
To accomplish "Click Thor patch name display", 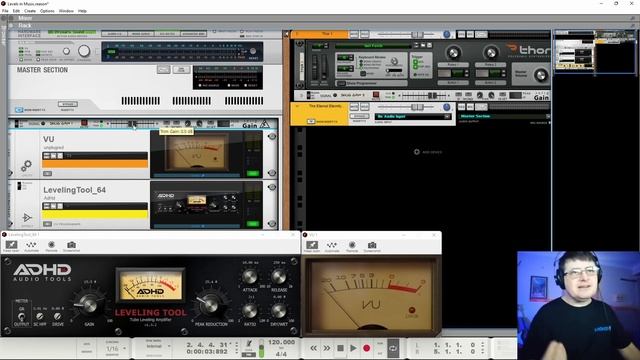I will [373, 46].
